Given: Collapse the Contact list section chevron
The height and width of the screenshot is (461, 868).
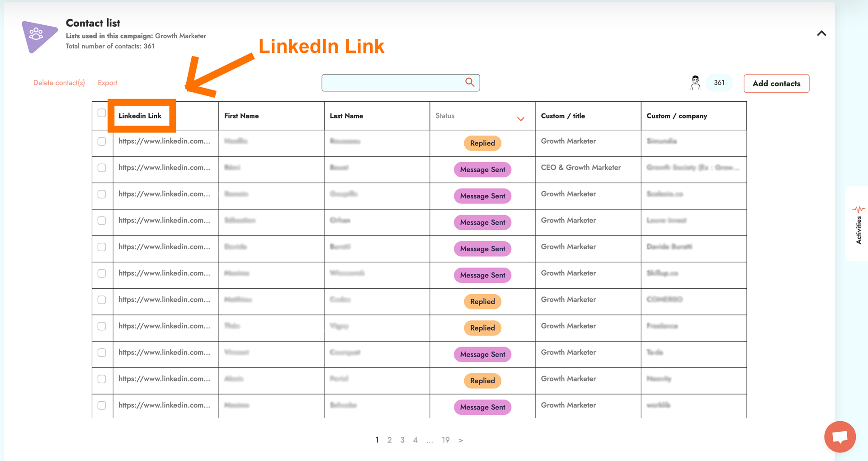Looking at the screenshot, I should click(821, 33).
